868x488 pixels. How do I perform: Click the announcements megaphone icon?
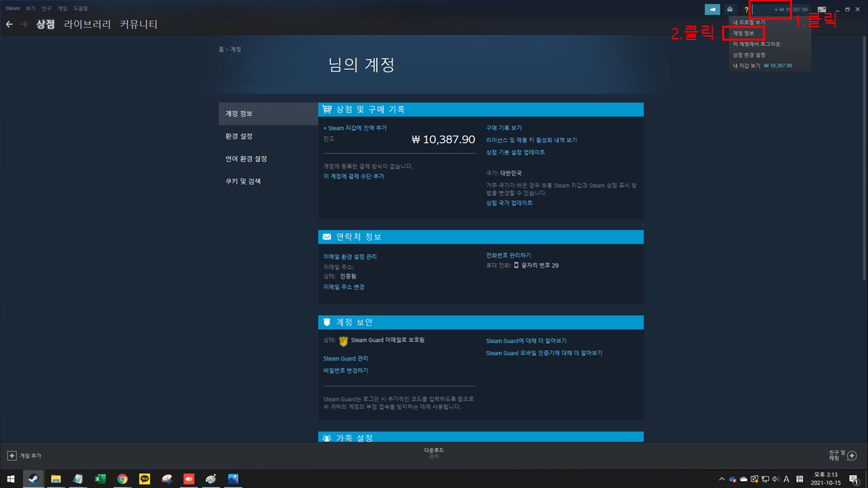pos(712,9)
